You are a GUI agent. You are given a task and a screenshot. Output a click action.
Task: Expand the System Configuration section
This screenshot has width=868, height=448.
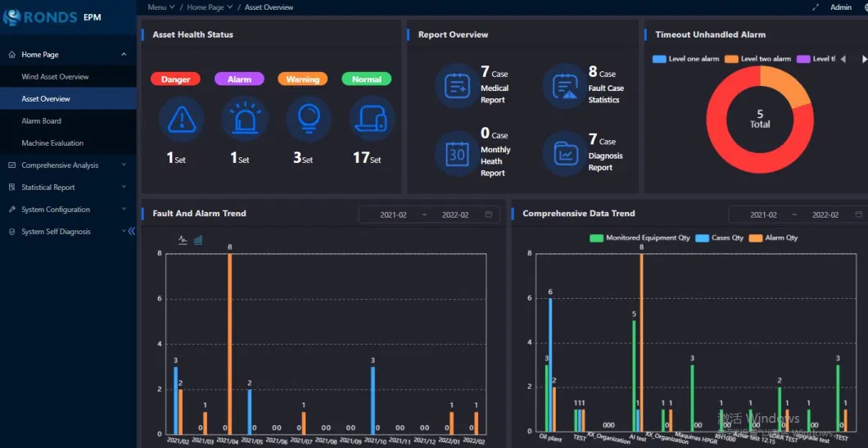tap(124, 210)
